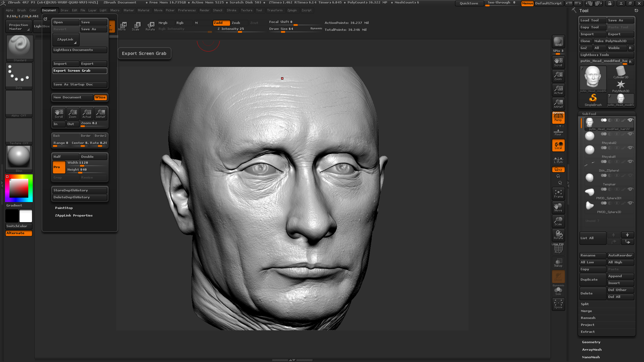Click the Xpose icon
The height and width of the screenshot is (362, 644).
click(558, 304)
